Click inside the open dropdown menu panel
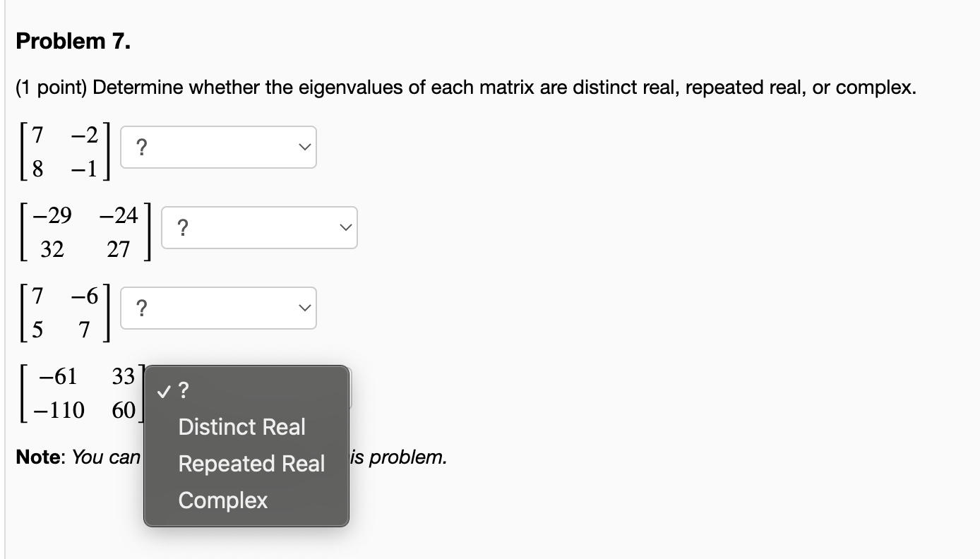The image size is (980, 559). pos(246,445)
